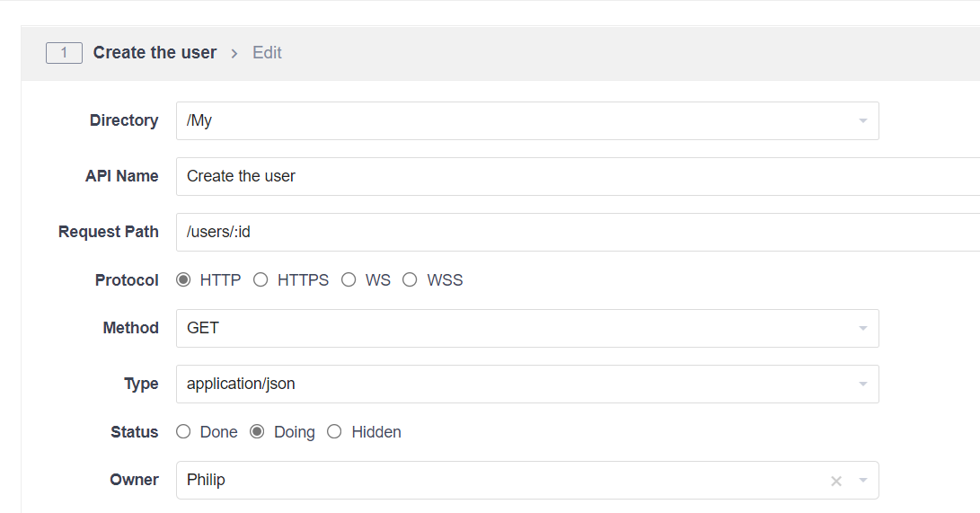This screenshot has height=513, width=980.
Task: Click the Method dropdown caret arrow
Action: (x=862, y=329)
